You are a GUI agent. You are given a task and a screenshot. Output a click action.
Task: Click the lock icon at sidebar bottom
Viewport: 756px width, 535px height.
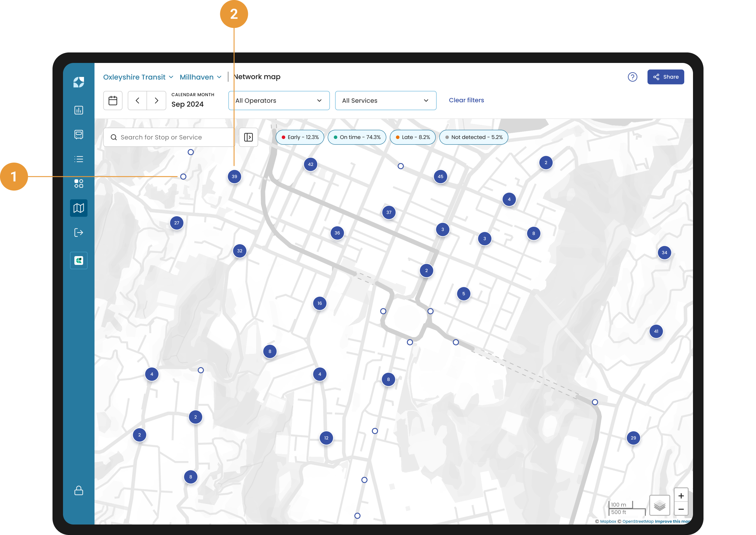pos(78,490)
